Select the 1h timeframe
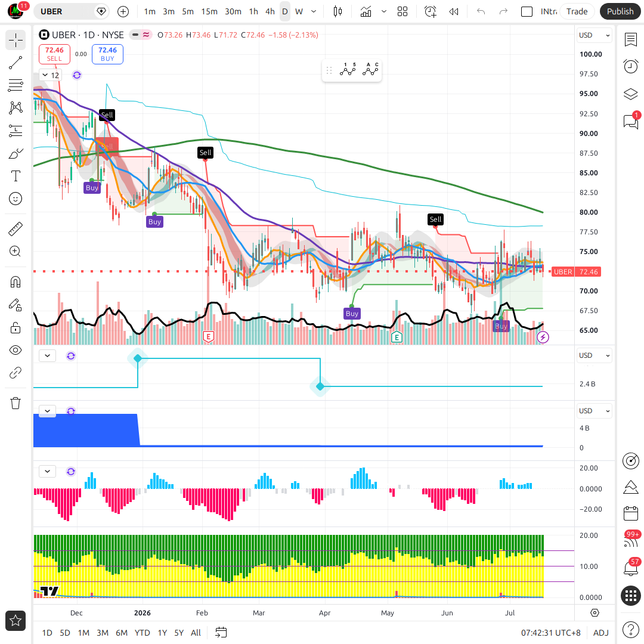Screen dimensions: 644x644 click(253, 11)
